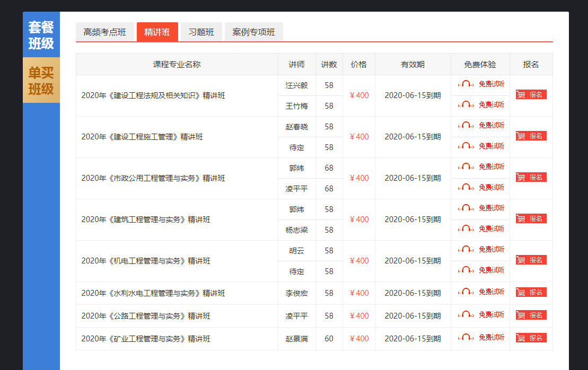Click headphone icon for teacher 杨志梁
The width and height of the screenshot is (588, 370).
[466, 228]
